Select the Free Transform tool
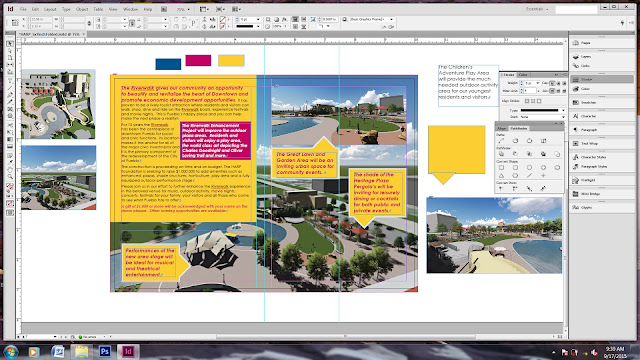Screen dimensions: 640x360 10,132
